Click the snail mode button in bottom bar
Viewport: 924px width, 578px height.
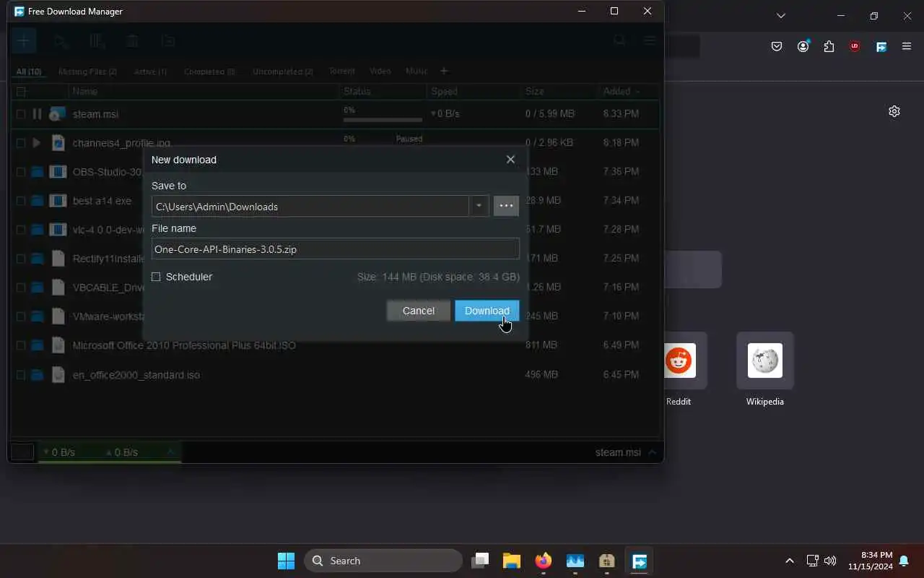pyautogui.click(x=22, y=452)
